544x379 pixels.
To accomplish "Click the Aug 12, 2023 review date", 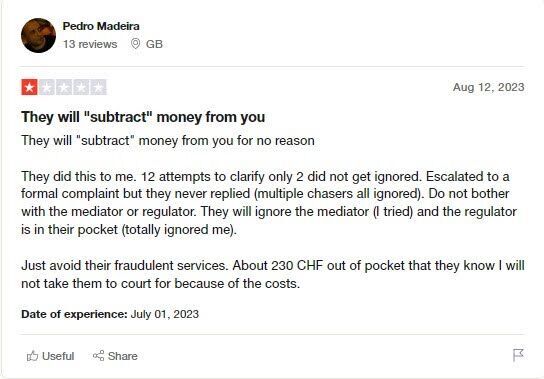I will (x=488, y=87).
